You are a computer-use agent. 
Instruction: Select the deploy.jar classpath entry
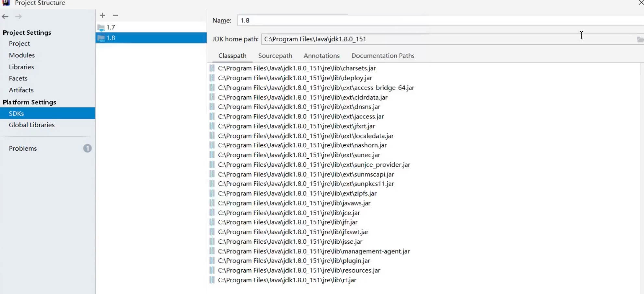coord(295,78)
